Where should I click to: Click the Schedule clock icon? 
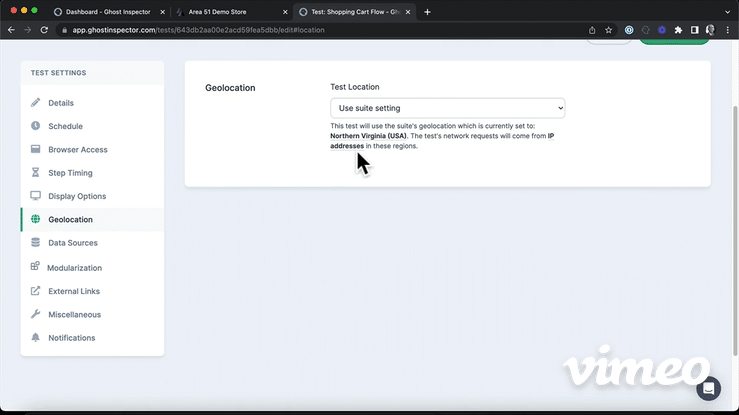click(35, 125)
